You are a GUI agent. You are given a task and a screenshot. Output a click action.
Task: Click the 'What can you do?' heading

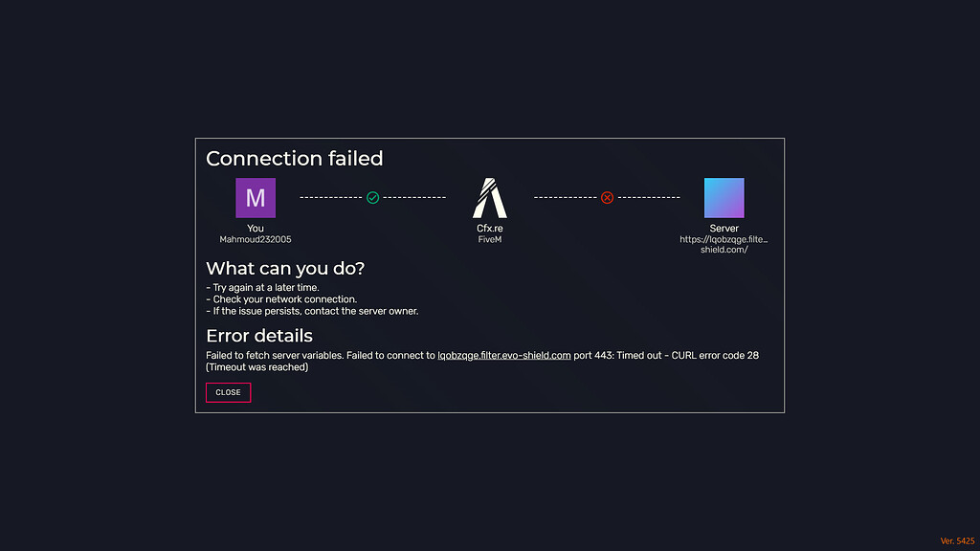pos(285,269)
